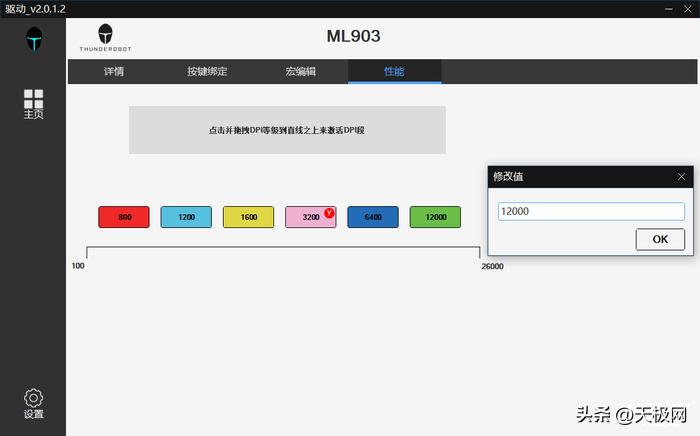Open the 宏编辑 tab

click(300, 71)
